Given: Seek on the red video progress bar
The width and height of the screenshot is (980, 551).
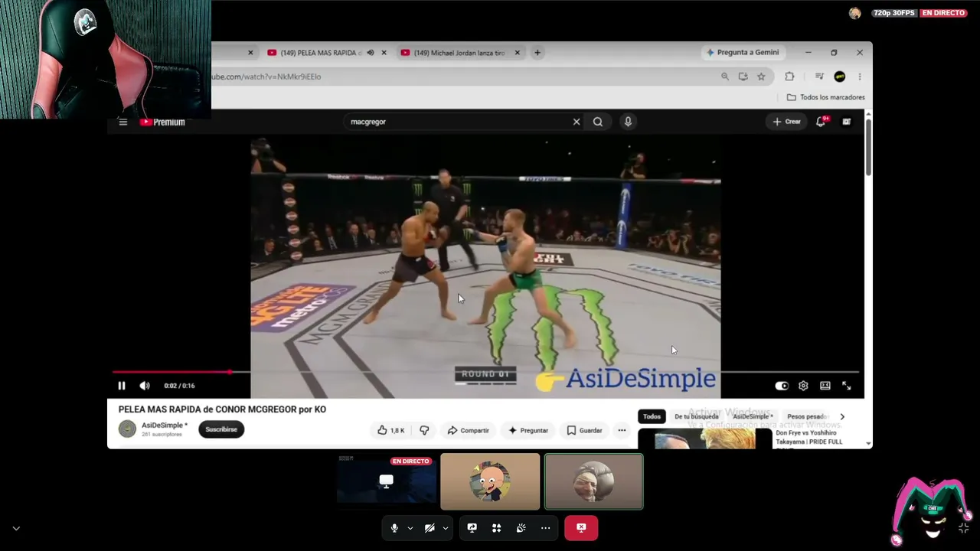Looking at the screenshot, I should tap(485, 372).
